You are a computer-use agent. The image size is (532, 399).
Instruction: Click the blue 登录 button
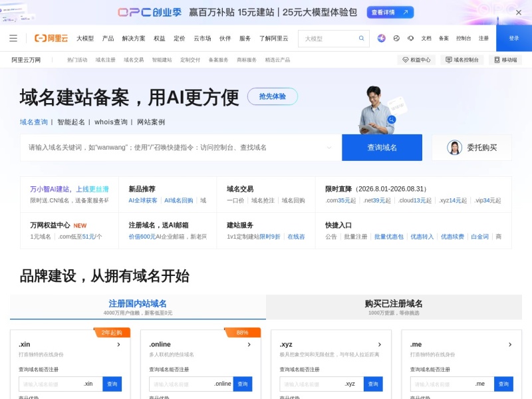[x=514, y=38]
